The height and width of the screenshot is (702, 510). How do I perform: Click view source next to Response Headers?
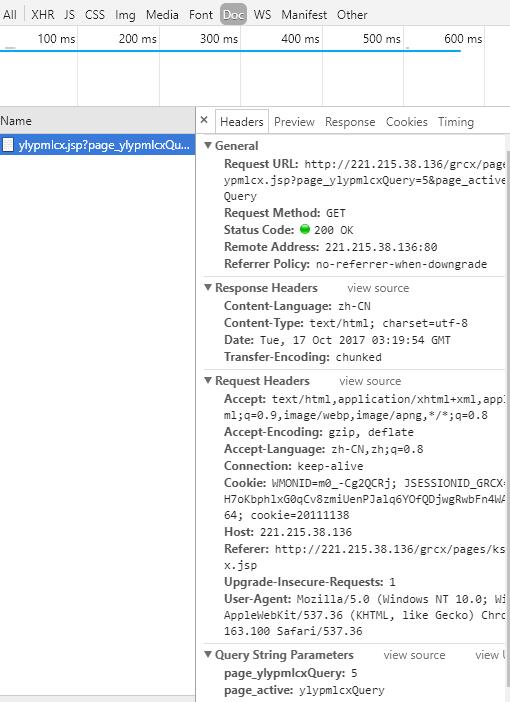coord(378,288)
